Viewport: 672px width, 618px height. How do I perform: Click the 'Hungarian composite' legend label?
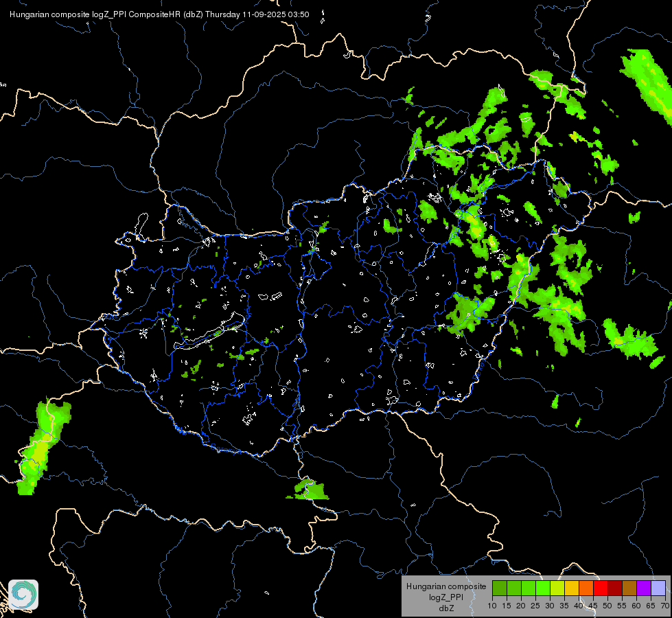click(446, 586)
